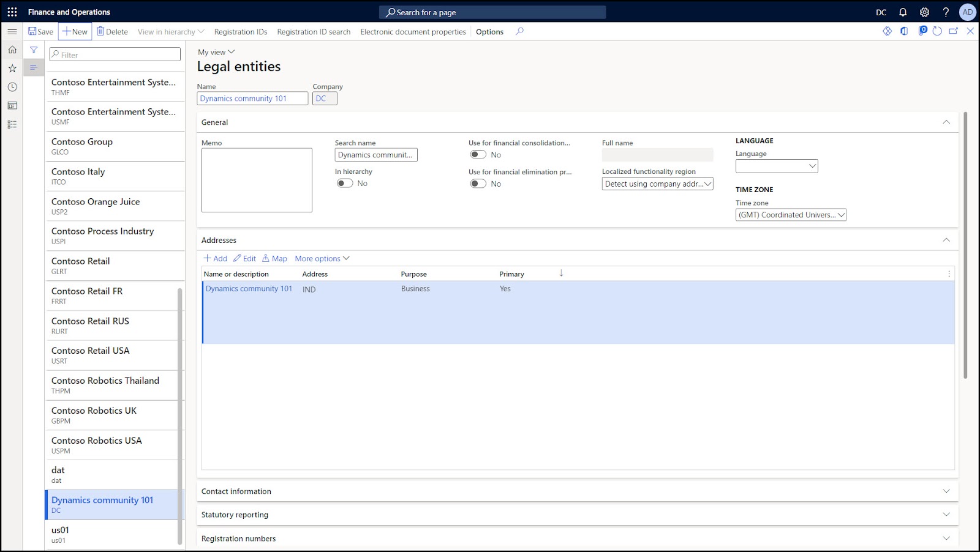Open Modules list icon in sidebar
Viewport: 980px width, 552px height.
coord(12,124)
